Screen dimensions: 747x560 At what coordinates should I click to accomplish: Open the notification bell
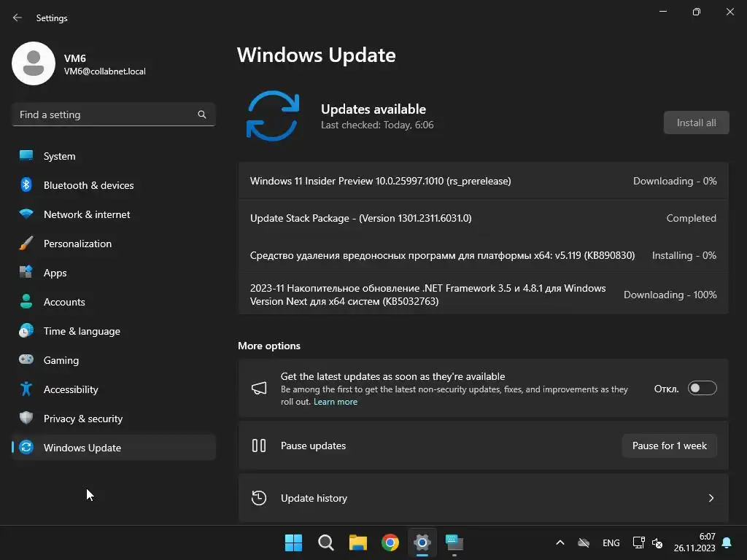click(727, 542)
